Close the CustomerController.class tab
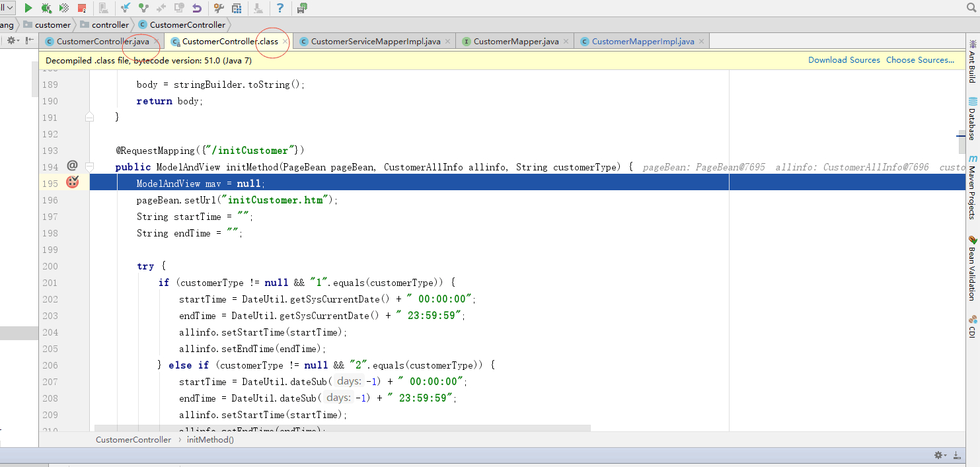Image resolution: width=980 pixels, height=467 pixels. pos(285,41)
